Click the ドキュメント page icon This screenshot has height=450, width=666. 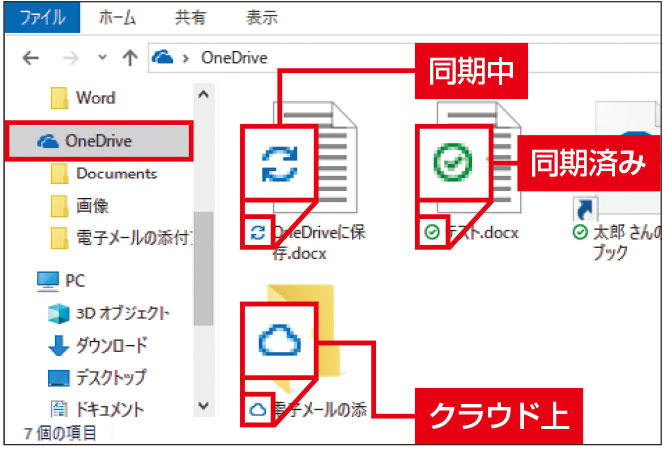pyautogui.click(x=59, y=409)
